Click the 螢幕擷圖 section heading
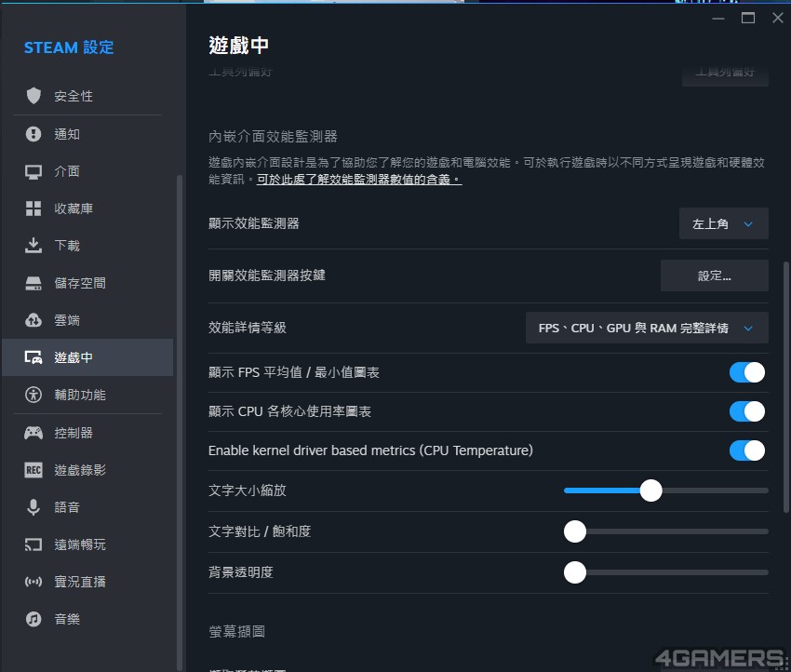This screenshot has width=791, height=672. (x=236, y=631)
